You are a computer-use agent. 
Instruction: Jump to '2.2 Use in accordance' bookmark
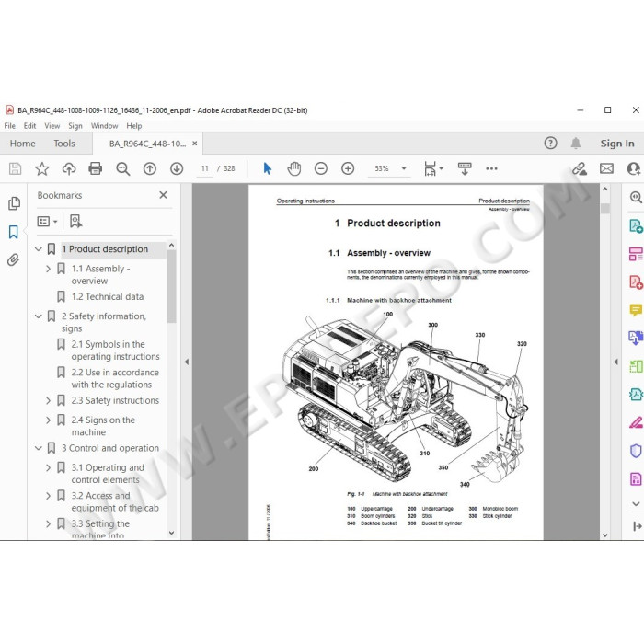(x=115, y=378)
